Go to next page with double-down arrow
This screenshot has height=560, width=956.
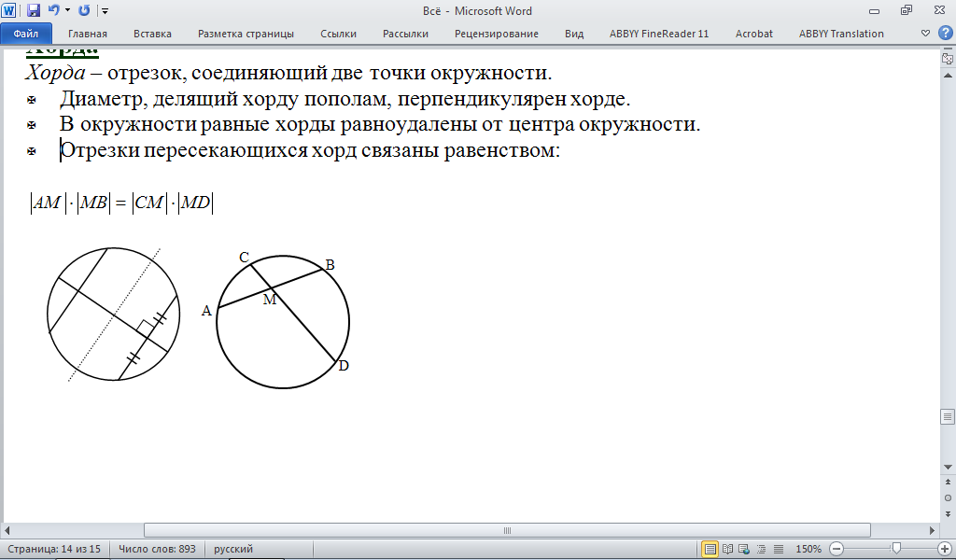pyautogui.click(x=948, y=513)
